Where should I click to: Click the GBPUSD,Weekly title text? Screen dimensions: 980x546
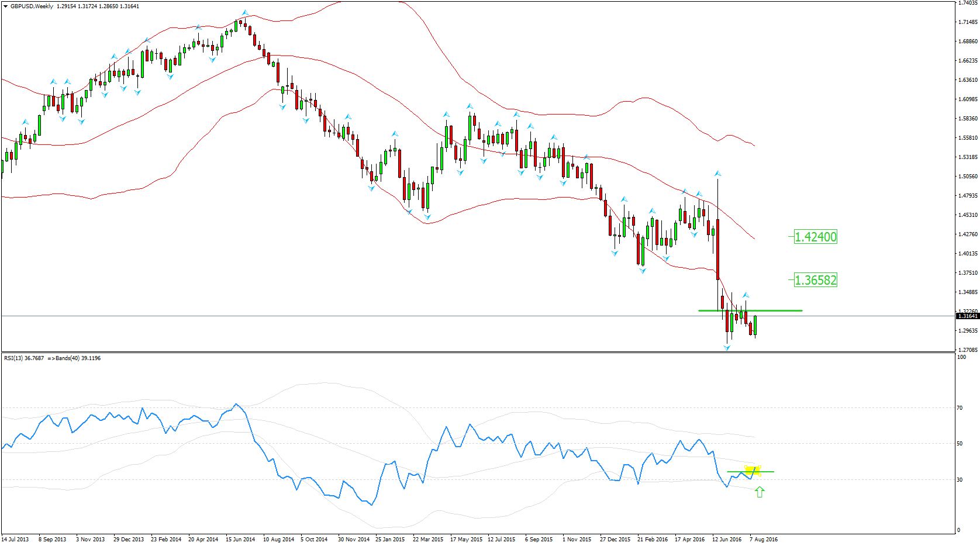[32, 6]
